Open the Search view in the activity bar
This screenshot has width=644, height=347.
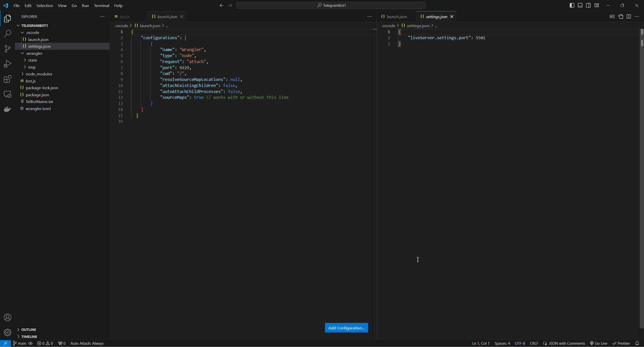pos(8,33)
